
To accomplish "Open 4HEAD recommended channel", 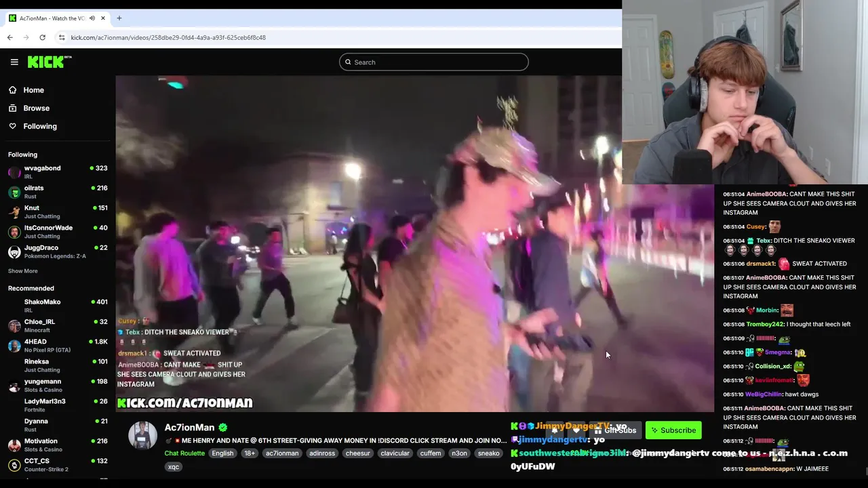I will click(x=58, y=346).
